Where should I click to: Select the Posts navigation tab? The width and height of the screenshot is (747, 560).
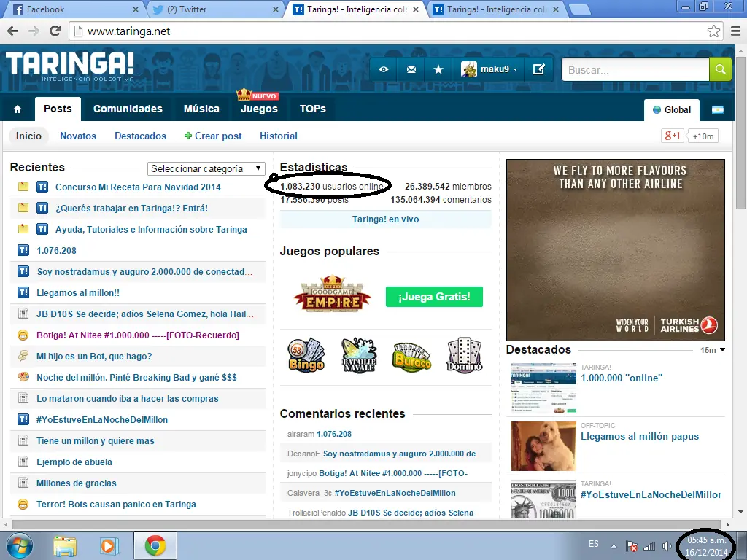click(x=58, y=109)
